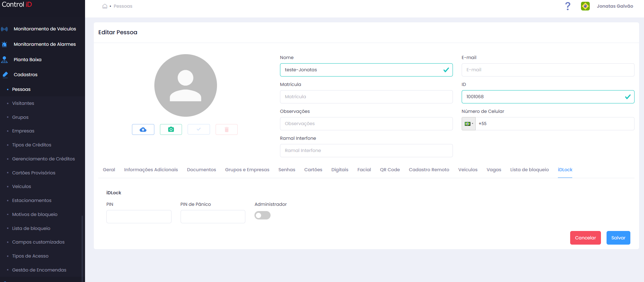The height and width of the screenshot is (282, 644).
Task: Open the Jonatas Galvão user menu
Action: [615, 6]
